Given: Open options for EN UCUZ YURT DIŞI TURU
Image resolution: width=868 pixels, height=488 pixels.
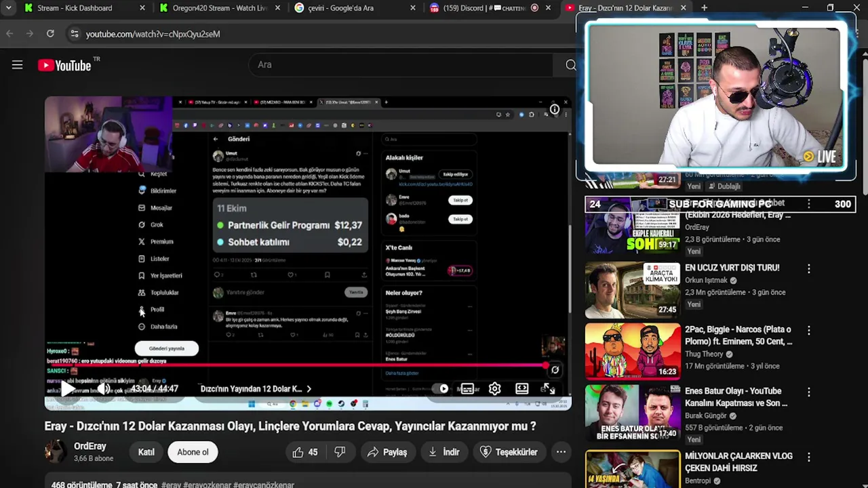Looking at the screenshot, I should [808, 269].
